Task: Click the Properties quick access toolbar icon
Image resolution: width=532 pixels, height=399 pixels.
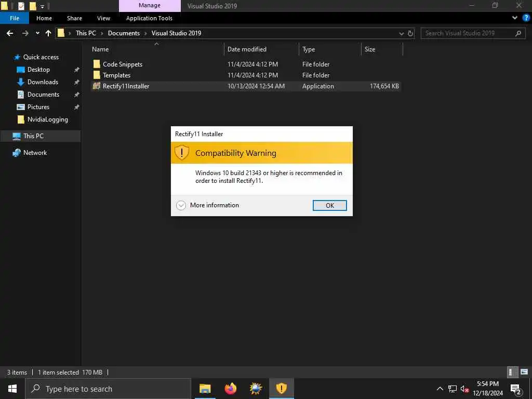Action: (21, 6)
